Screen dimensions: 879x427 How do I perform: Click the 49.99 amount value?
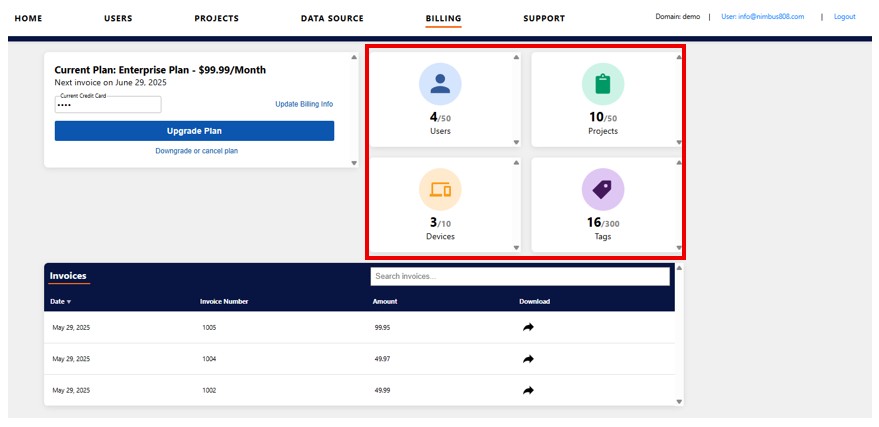click(x=382, y=391)
